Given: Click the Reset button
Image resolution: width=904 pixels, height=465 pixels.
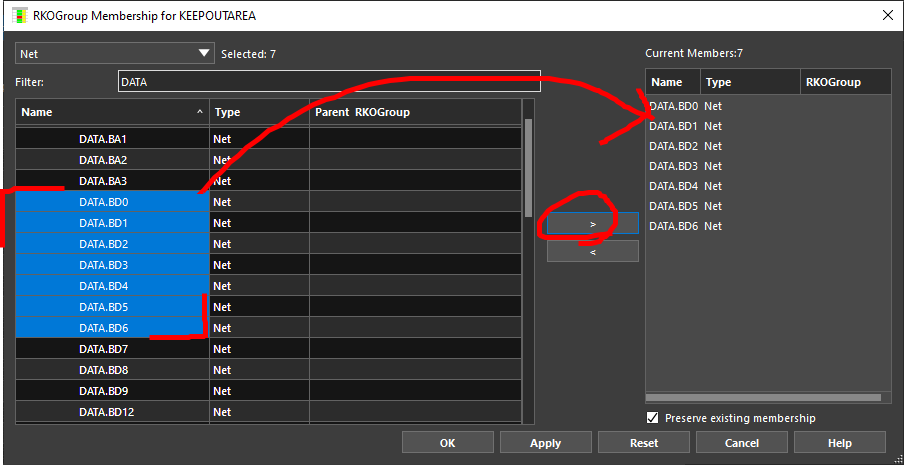Looking at the screenshot, I should 643,443.
